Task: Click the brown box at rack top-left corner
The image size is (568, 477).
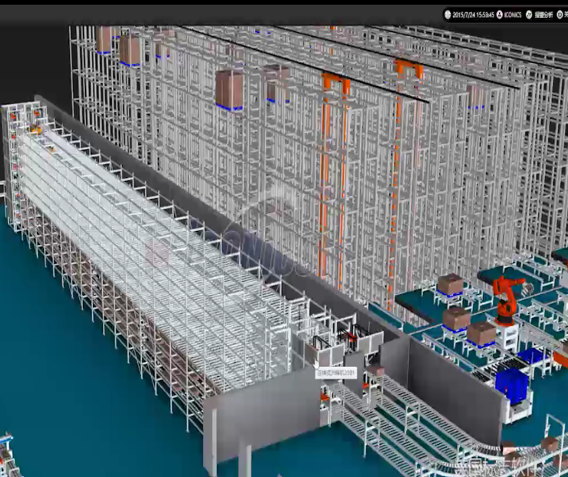Action: (104, 40)
